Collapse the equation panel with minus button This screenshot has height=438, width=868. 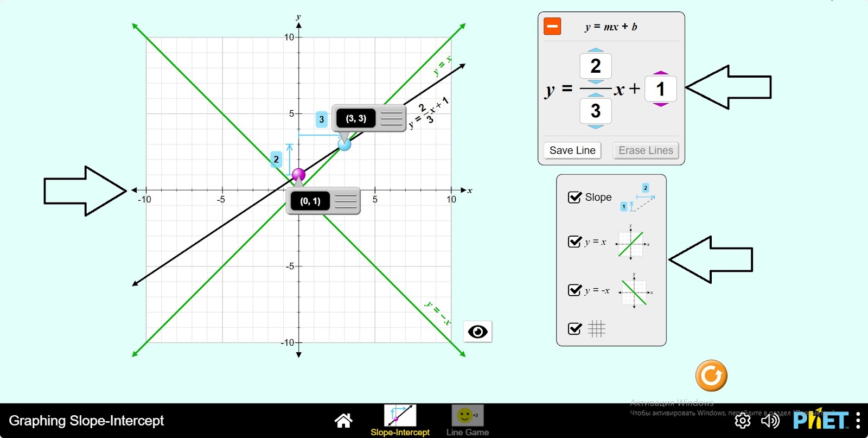pyautogui.click(x=552, y=26)
